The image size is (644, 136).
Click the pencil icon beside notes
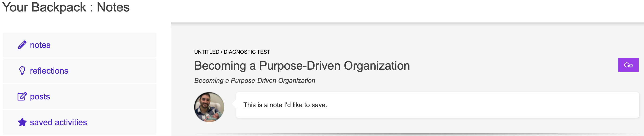coord(22,45)
